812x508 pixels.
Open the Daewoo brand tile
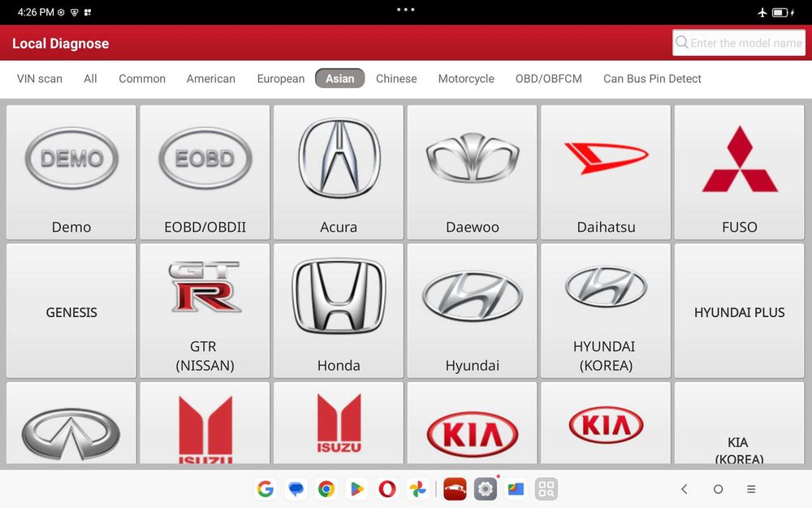[x=473, y=172]
